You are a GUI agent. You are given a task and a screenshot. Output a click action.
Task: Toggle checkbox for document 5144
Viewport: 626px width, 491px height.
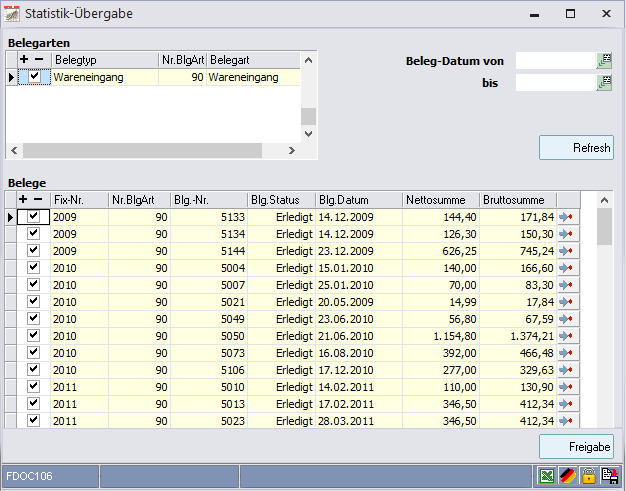point(34,251)
